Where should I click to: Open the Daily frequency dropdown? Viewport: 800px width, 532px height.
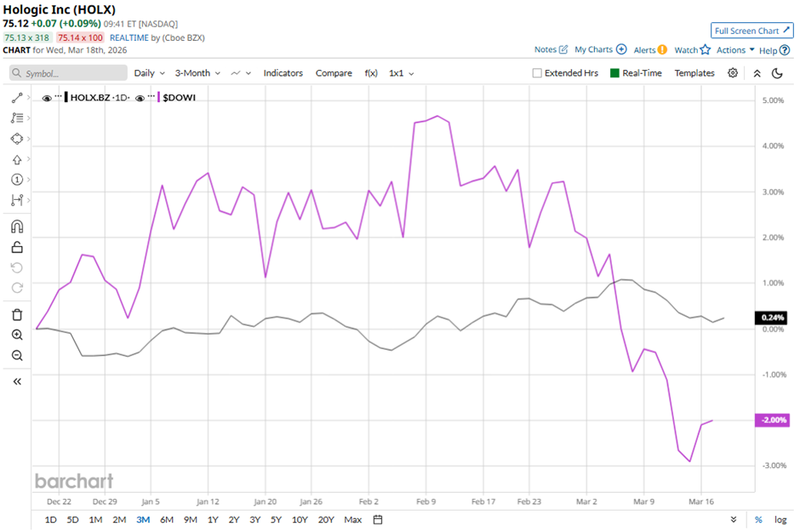[149, 73]
